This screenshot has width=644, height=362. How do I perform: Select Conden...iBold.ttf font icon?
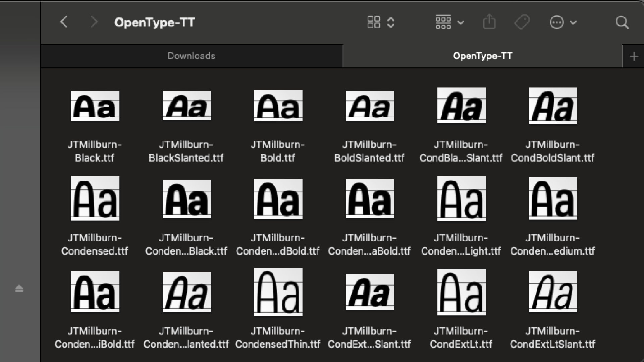click(95, 292)
